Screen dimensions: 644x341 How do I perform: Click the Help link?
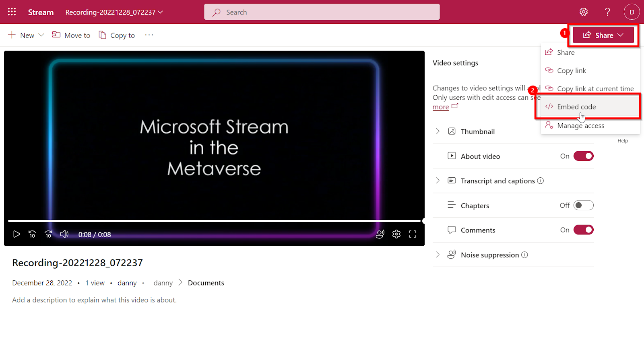[x=623, y=141]
